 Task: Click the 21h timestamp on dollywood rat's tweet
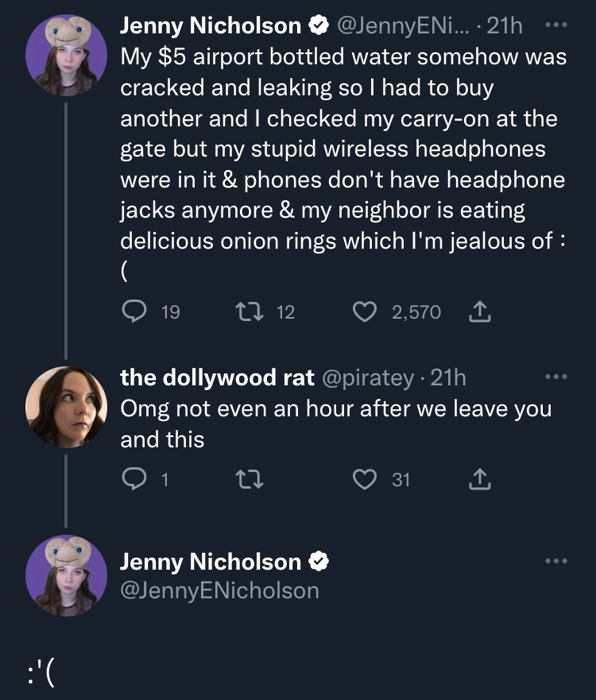coord(448,378)
